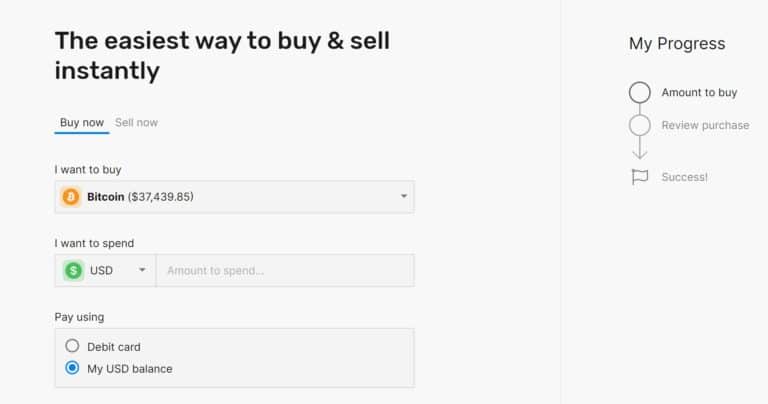Click the USD currency label text
Screen dimensions: 768x404
point(101,270)
